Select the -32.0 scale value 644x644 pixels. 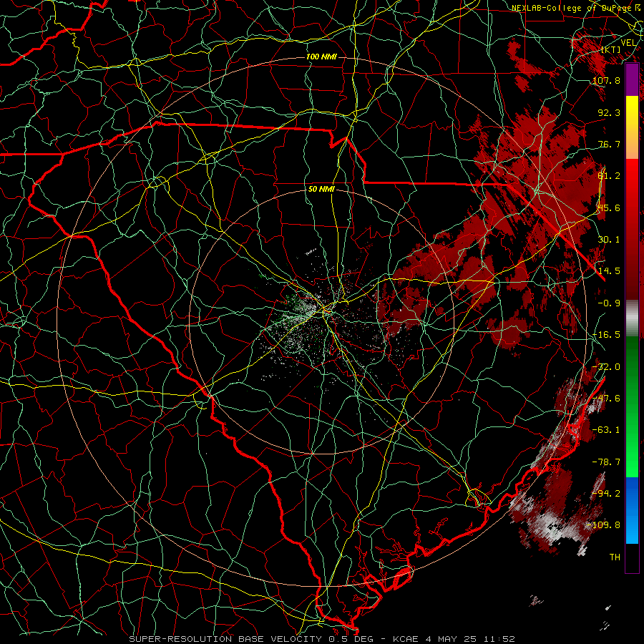607,367
